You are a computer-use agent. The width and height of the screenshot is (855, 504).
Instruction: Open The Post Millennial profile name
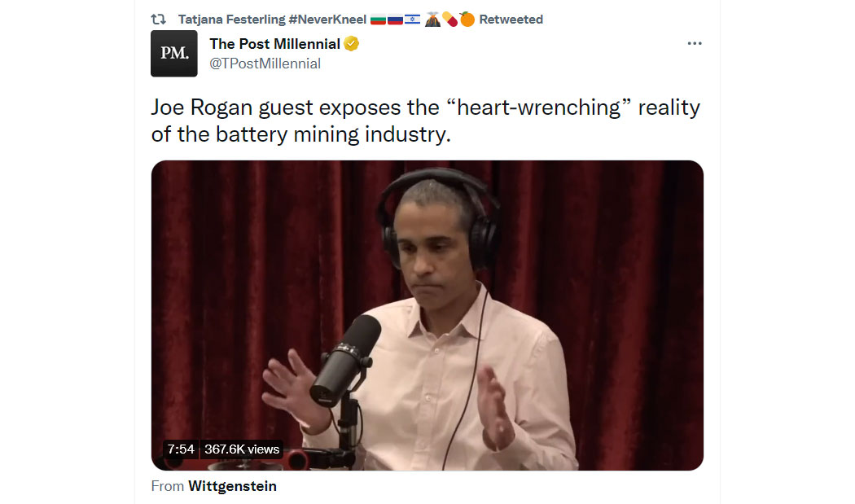click(275, 44)
